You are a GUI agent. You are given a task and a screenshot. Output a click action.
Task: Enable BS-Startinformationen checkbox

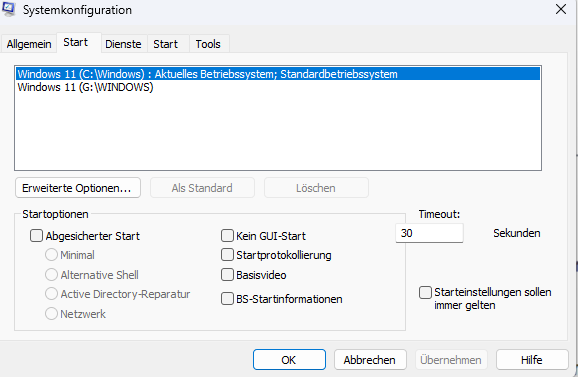coord(227,299)
